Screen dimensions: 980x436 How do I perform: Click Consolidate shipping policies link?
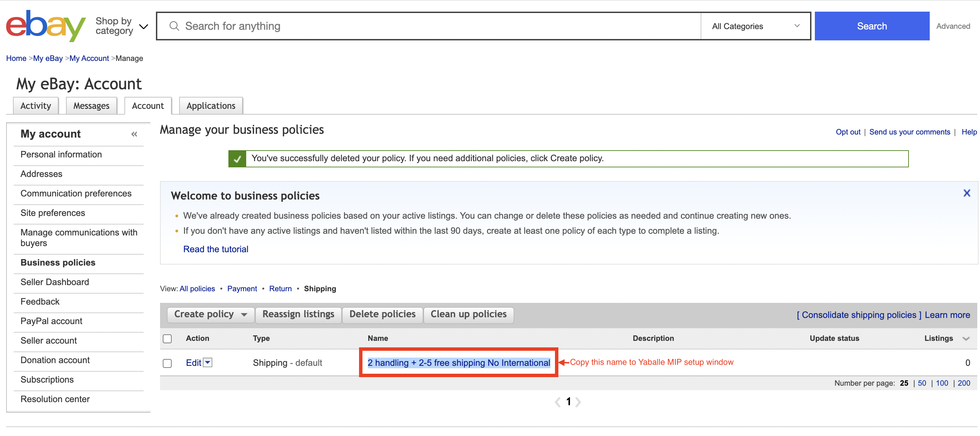859,315
